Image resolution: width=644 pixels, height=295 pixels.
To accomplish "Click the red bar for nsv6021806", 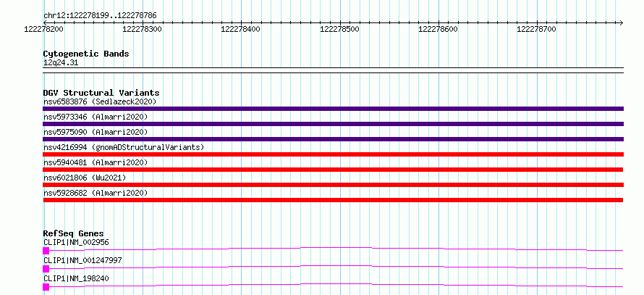I will [333, 185].
